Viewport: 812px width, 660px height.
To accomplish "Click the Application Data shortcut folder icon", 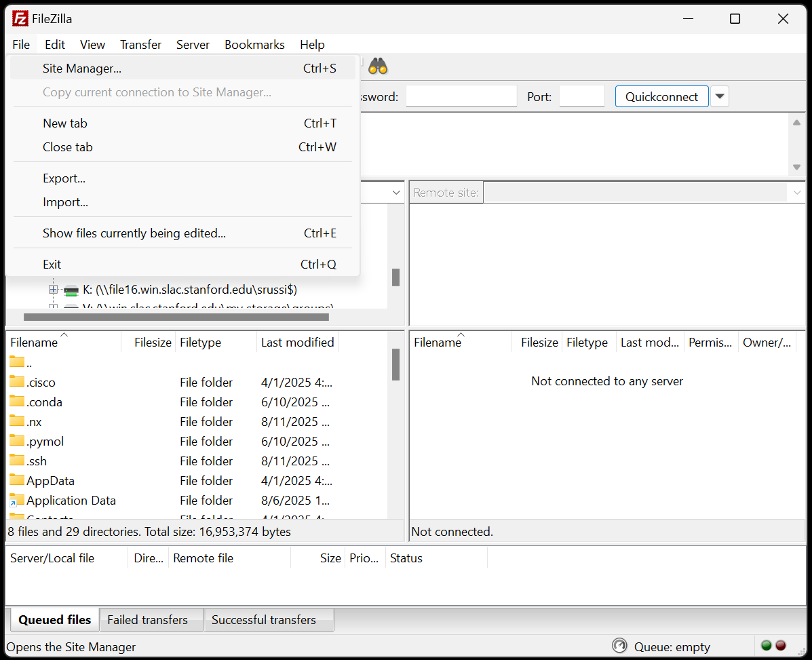I will (17, 501).
